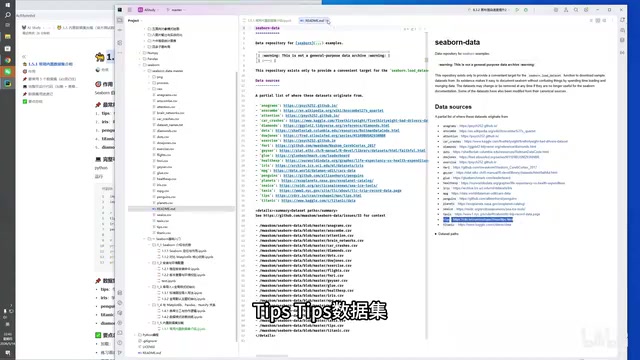Click anagrams URL in the editor source
The width and height of the screenshot is (640, 360).
[310, 106]
